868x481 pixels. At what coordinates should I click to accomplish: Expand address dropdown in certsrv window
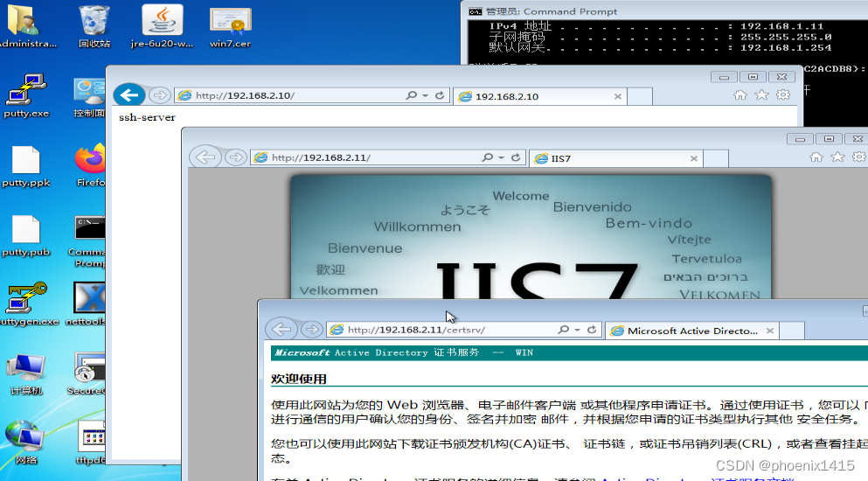point(578,329)
